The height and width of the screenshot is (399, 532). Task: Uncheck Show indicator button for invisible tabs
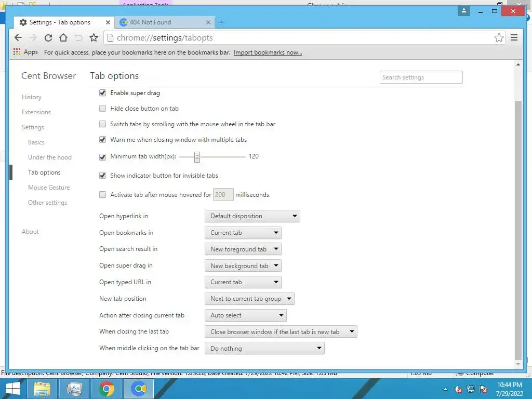point(102,176)
